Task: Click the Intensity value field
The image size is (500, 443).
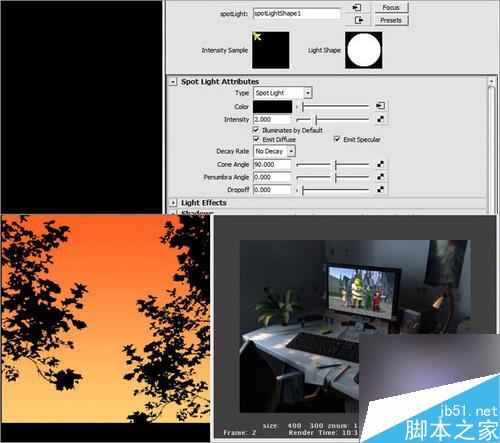Action: point(272,119)
